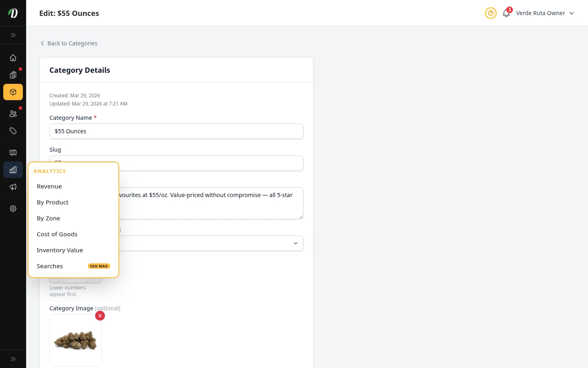Select the highlighted Products box icon
The image size is (588, 368).
[13, 92]
